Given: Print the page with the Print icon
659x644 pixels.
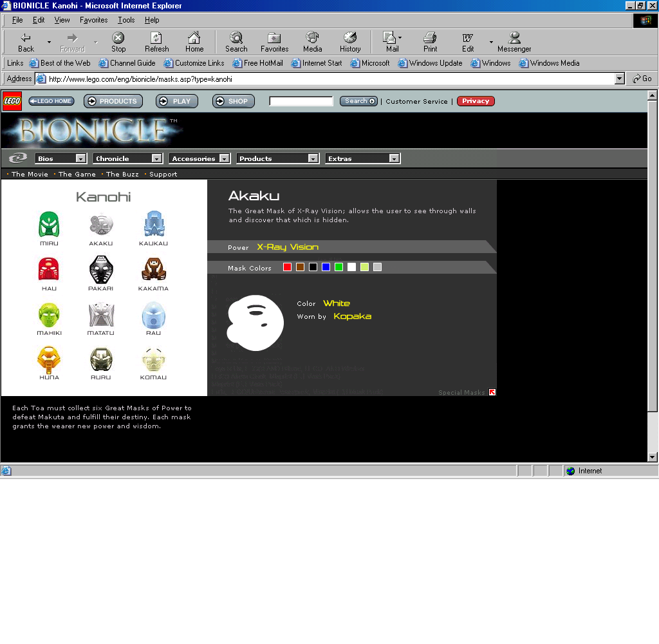Looking at the screenshot, I should point(430,43).
